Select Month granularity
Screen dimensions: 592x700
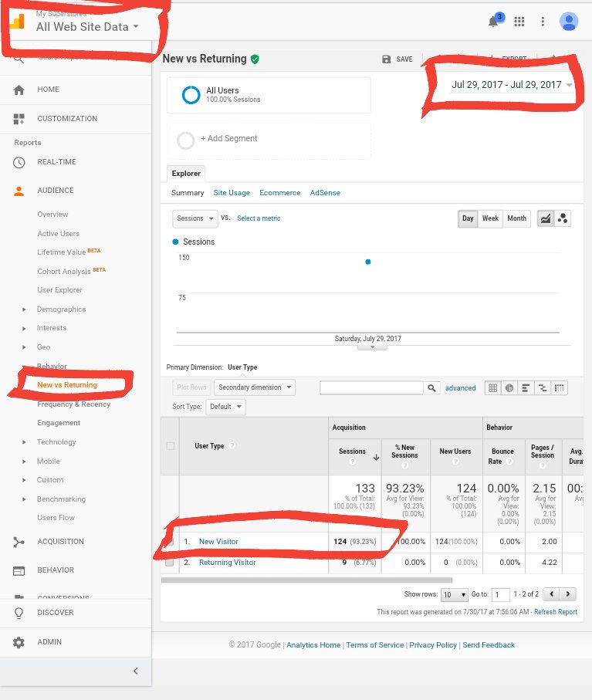[x=516, y=218]
